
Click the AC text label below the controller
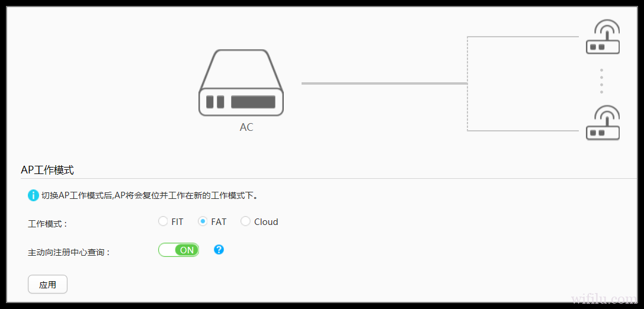tap(246, 128)
